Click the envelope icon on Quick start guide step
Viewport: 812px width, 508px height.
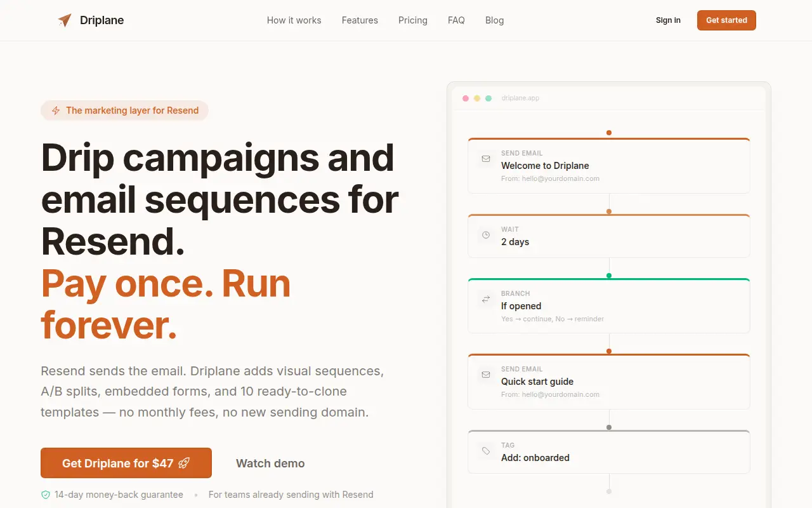[486, 375]
